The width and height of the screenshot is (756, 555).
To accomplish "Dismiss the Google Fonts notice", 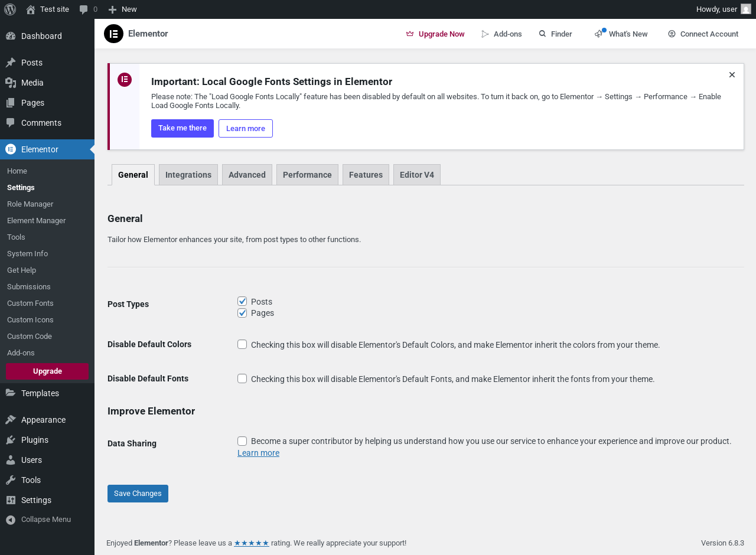I will (x=732, y=75).
